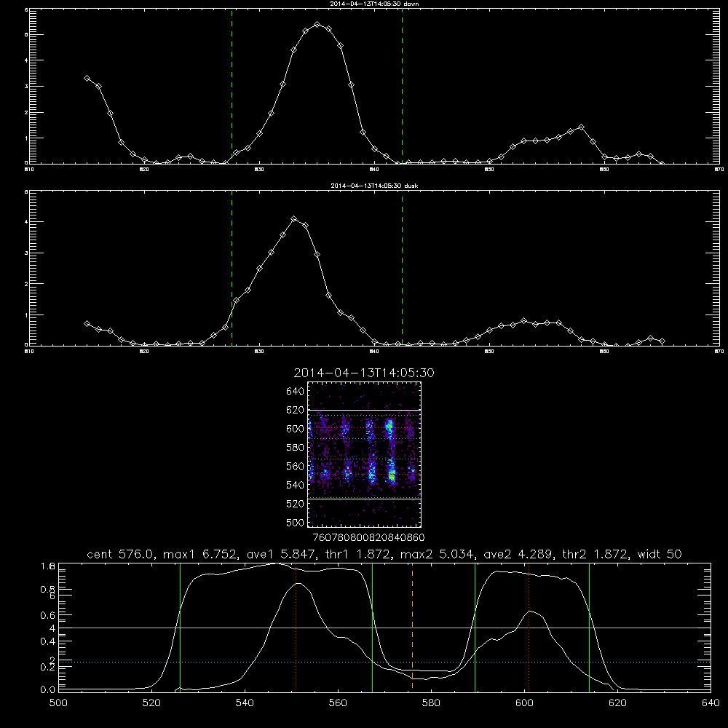Viewport: 728px width, 728px height.
Task: Click the spectrogram y-axis label 560
Action: click(x=296, y=466)
